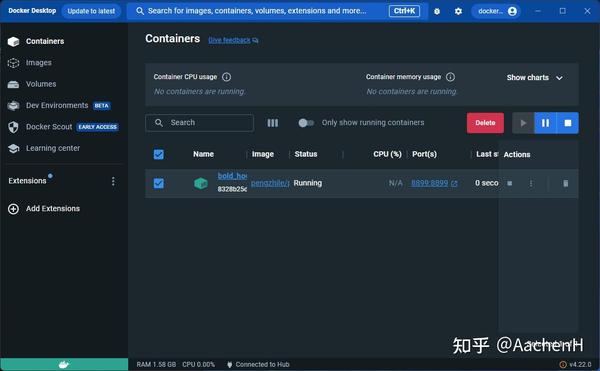This screenshot has height=371, width=600.
Task: Pause selected containers with the pause button
Action: pos(545,123)
